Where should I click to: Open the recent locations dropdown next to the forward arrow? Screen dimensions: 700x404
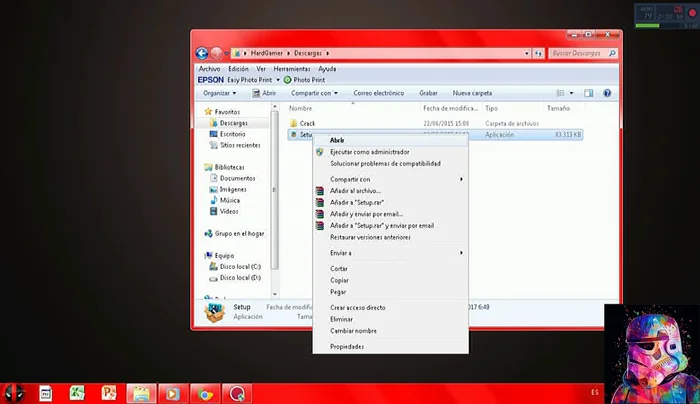[x=226, y=54]
